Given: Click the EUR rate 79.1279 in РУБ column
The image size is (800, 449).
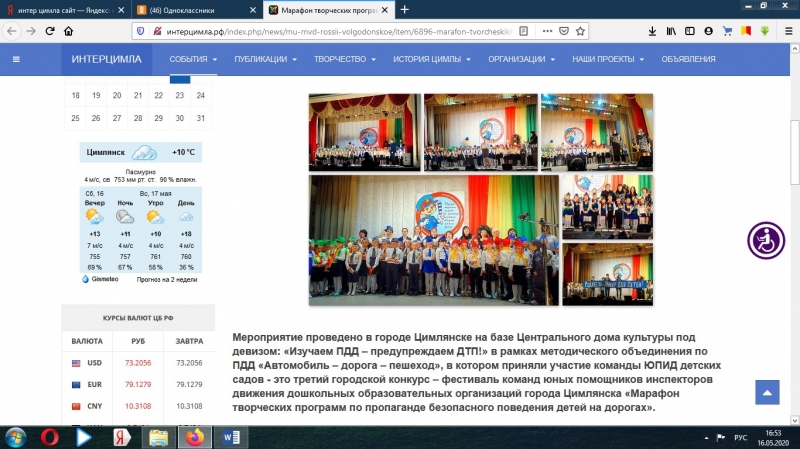Looking at the screenshot, I should click(x=138, y=384).
